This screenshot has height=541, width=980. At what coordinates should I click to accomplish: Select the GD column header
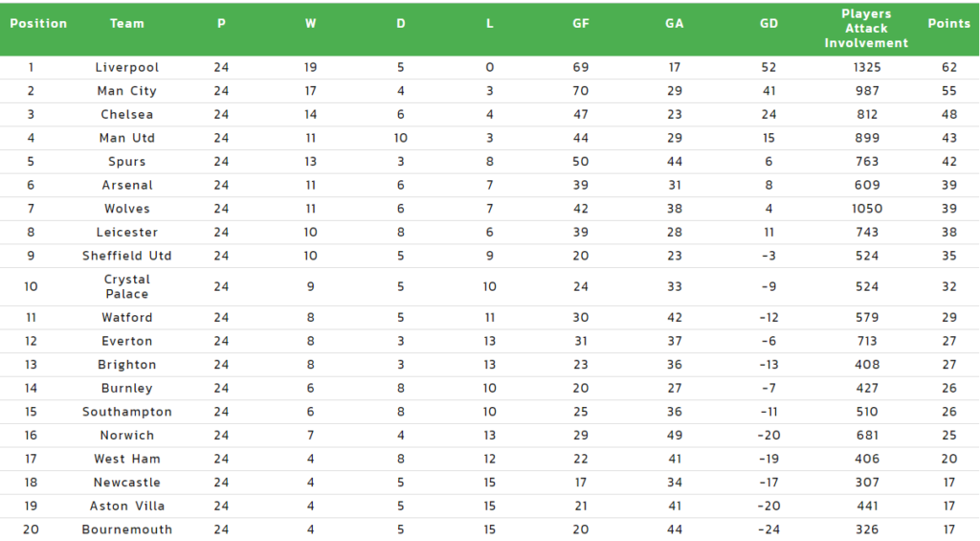[x=768, y=24]
